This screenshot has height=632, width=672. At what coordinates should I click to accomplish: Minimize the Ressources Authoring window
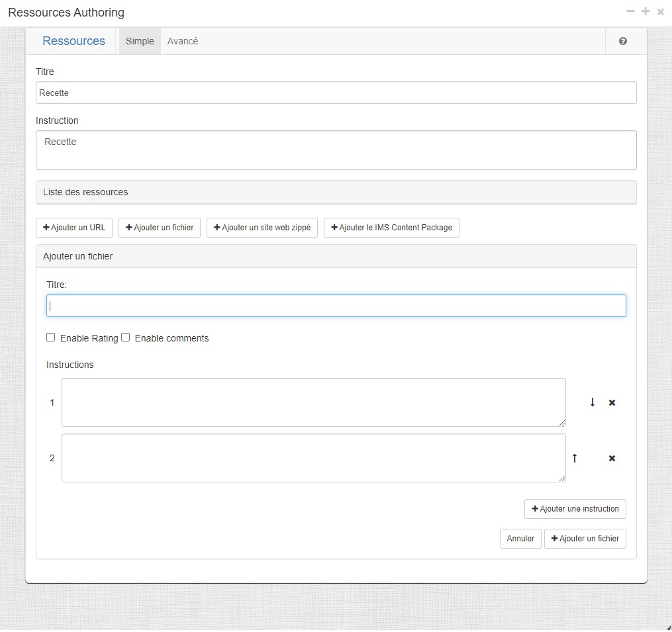(630, 11)
